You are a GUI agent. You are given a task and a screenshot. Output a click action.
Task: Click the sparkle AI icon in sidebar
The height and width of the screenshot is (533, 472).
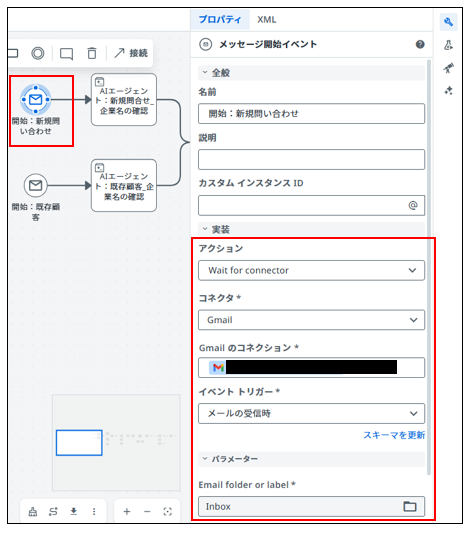point(448,91)
